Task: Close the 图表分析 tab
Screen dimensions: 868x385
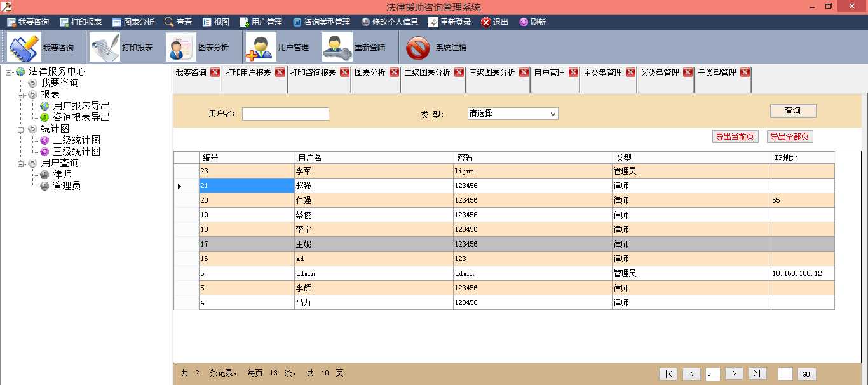Action: (x=395, y=72)
